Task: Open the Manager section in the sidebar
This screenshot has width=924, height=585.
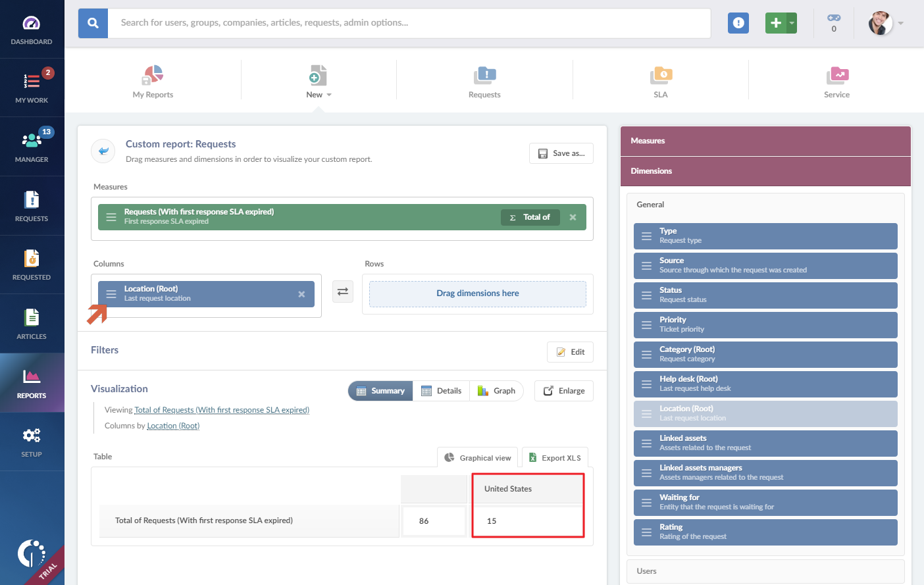Action: [x=32, y=146]
